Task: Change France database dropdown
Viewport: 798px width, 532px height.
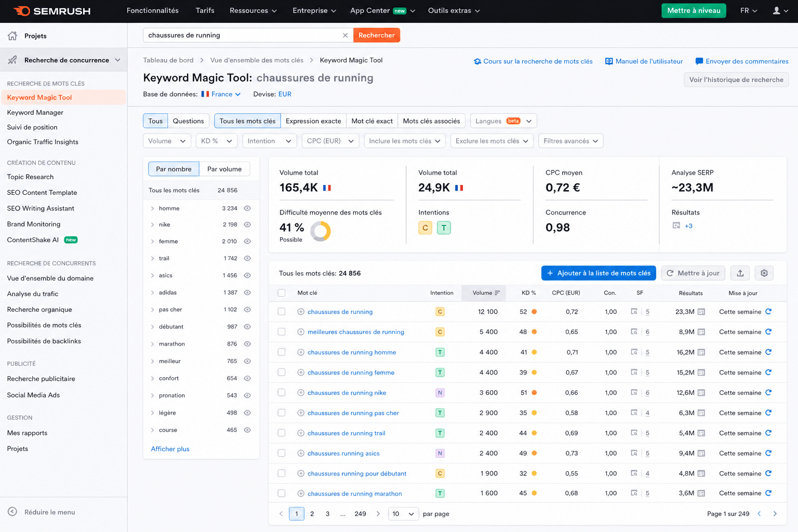Action: tap(221, 94)
